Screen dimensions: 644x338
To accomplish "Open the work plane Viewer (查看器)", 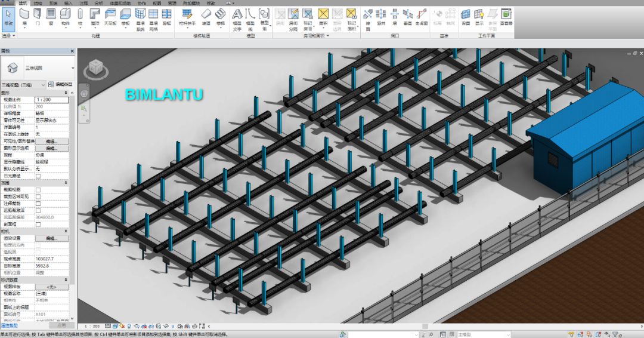I will tap(506, 18).
